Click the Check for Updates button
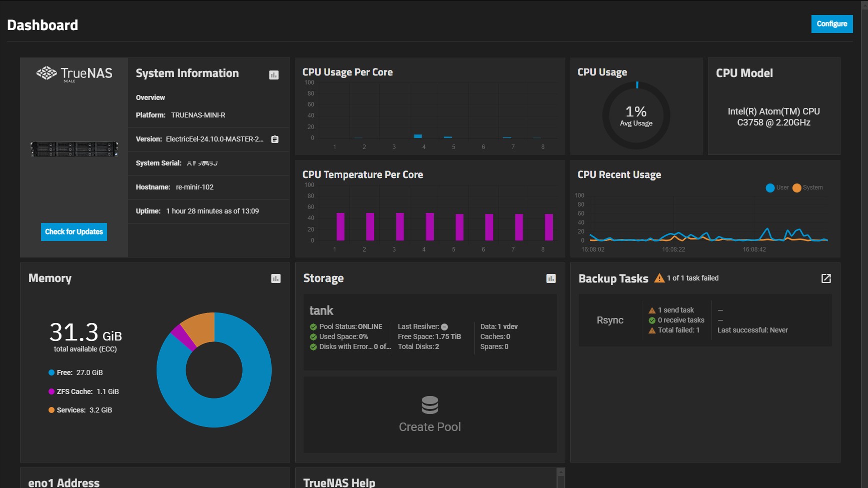Screen dimensions: 868x488 [x=74, y=231]
